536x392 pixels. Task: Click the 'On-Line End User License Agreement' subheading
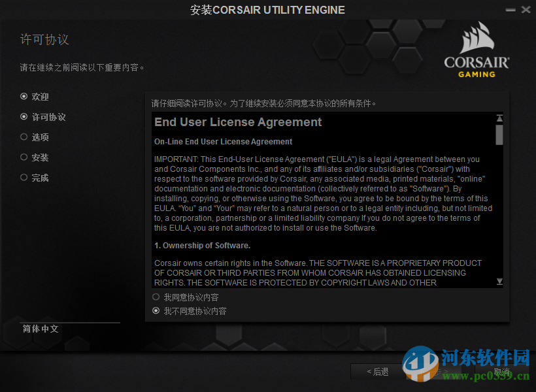coord(223,142)
